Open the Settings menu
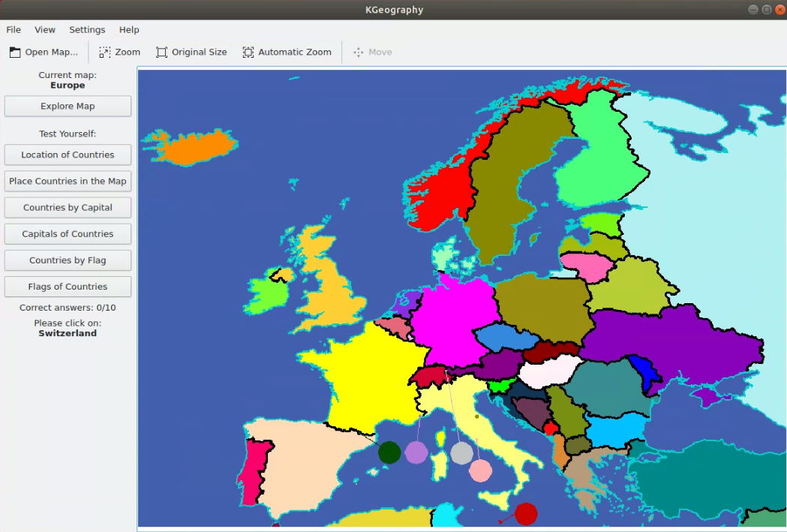 [x=87, y=29]
